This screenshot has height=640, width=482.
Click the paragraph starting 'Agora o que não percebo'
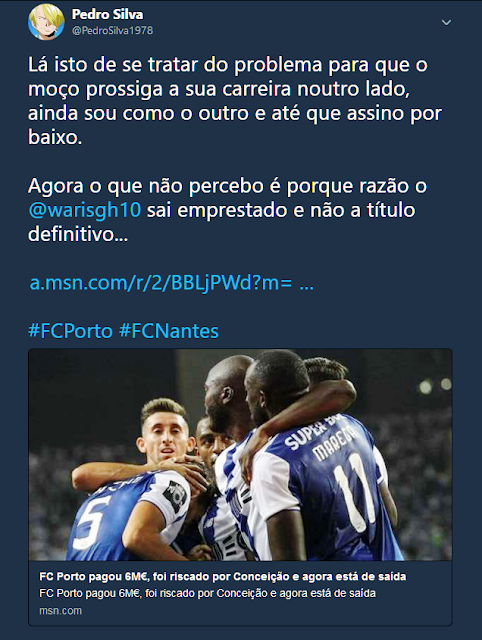pyautogui.click(x=227, y=210)
